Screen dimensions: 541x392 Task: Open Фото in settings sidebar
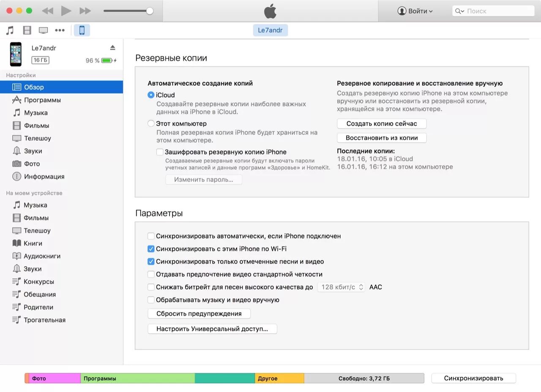(x=61, y=163)
